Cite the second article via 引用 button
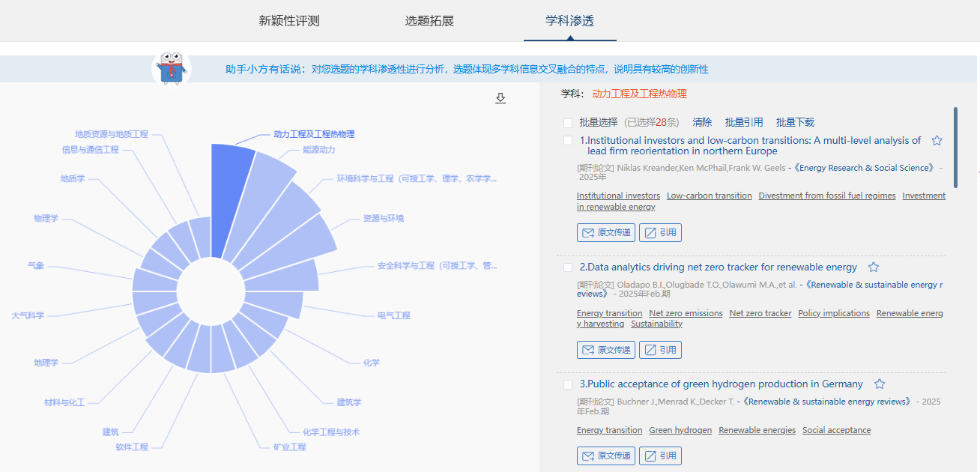Image resolution: width=980 pixels, height=472 pixels. pos(660,350)
